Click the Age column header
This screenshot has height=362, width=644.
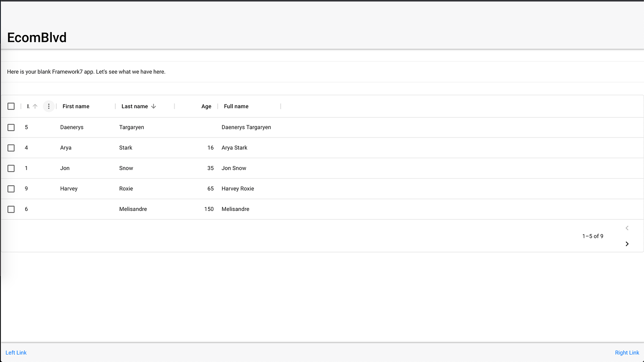point(206,106)
